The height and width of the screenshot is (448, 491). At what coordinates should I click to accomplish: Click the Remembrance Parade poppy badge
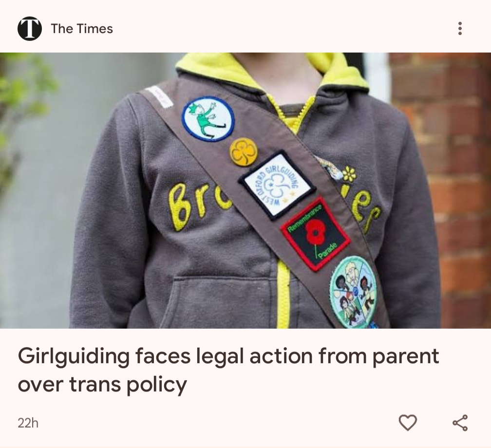pos(315,234)
